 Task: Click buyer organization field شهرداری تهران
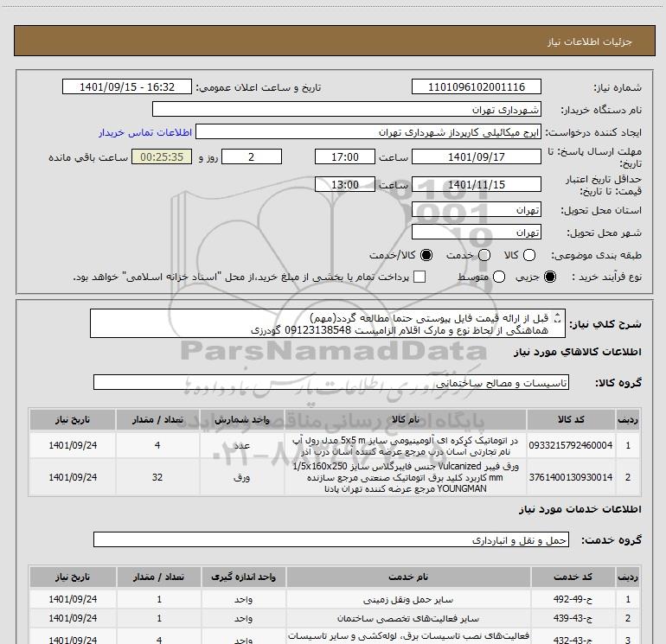pyautogui.click(x=347, y=109)
